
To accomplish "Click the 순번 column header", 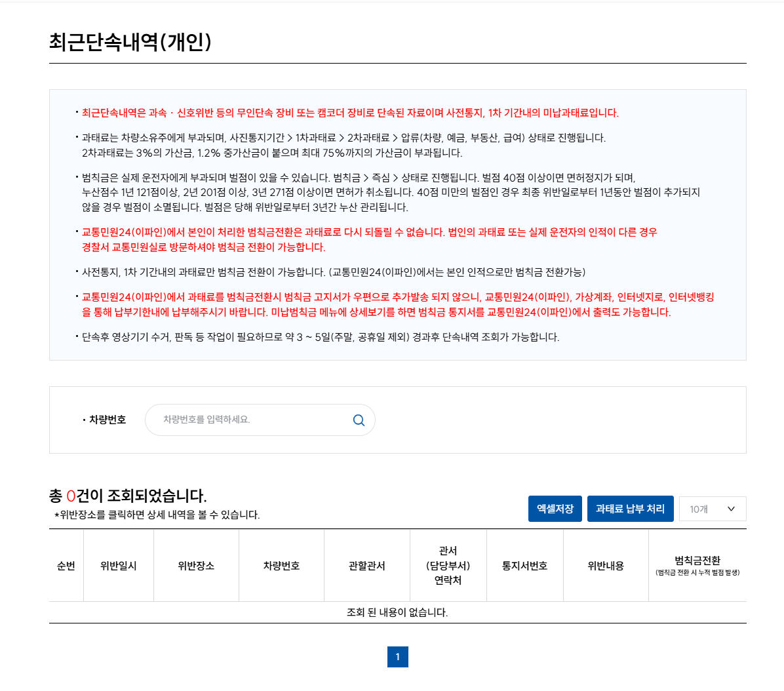I will point(65,564).
